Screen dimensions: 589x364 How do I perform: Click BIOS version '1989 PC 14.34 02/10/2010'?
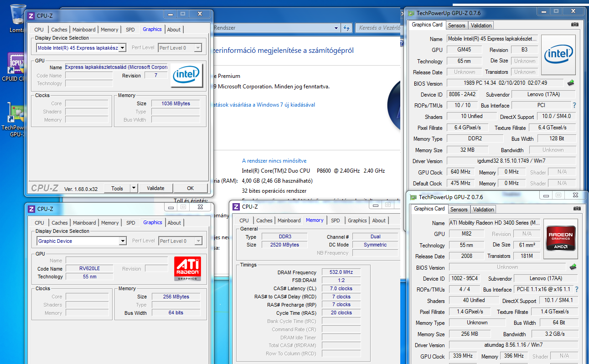[505, 83]
